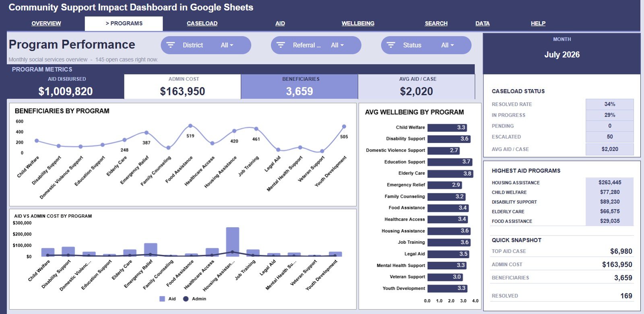
Task: Click the 'Caseload Status' heading
Action: [518, 91]
